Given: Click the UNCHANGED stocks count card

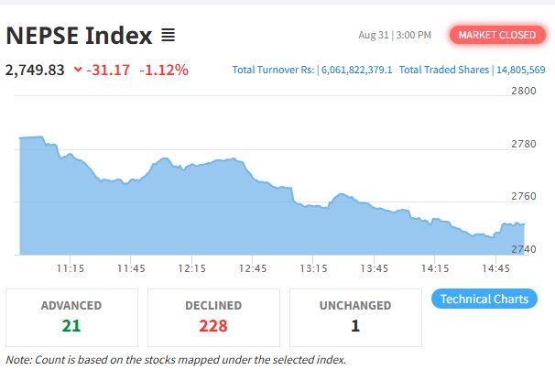Looking at the screenshot, I should click(355, 317).
